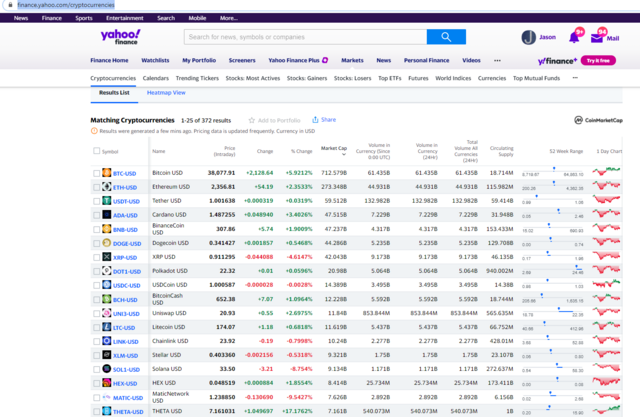
Task: Click the Yahoo Finance logo
Action: click(120, 37)
